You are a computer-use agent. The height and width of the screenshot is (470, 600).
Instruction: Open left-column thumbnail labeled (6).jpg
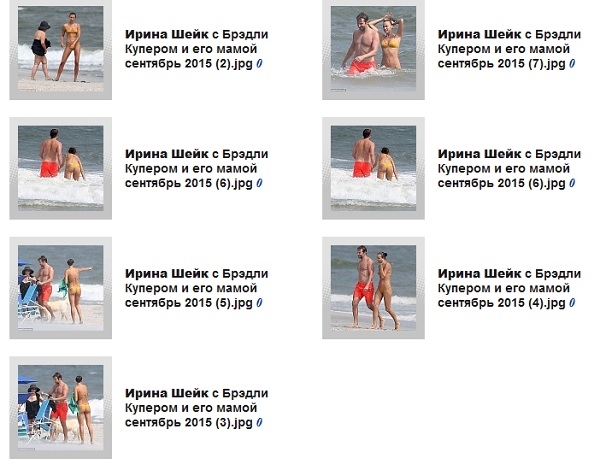[60, 168]
